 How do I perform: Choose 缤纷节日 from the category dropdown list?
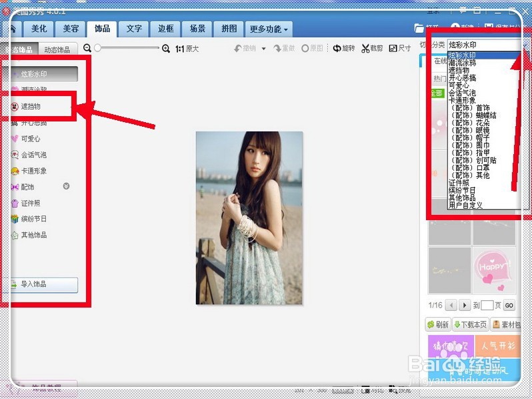462,190
